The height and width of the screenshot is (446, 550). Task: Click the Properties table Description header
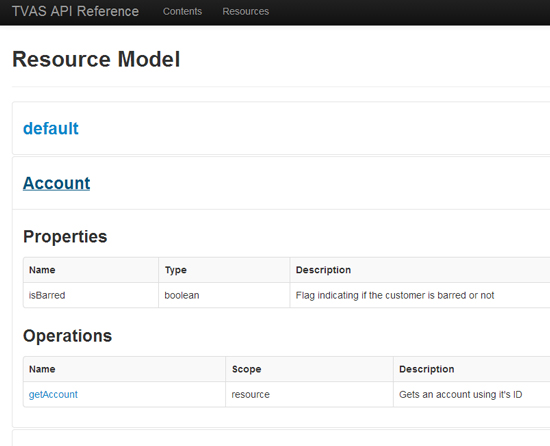point(323,270)
